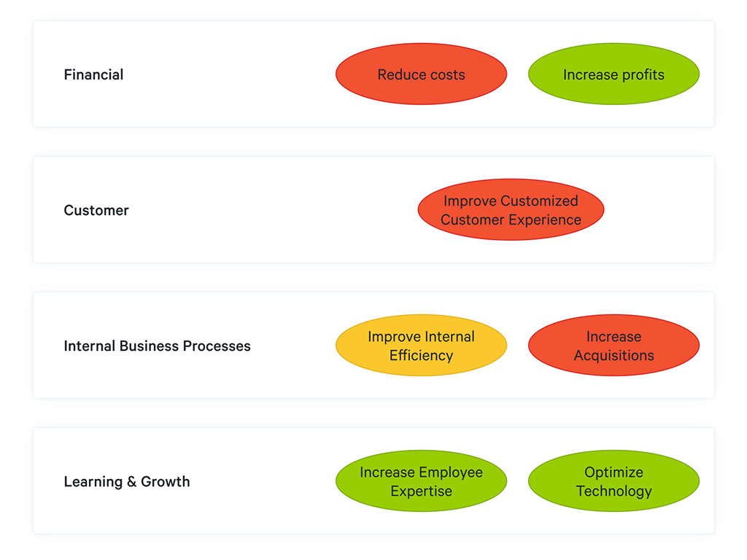
Task: Click the red Reduce costs oval
Action: 421,74
